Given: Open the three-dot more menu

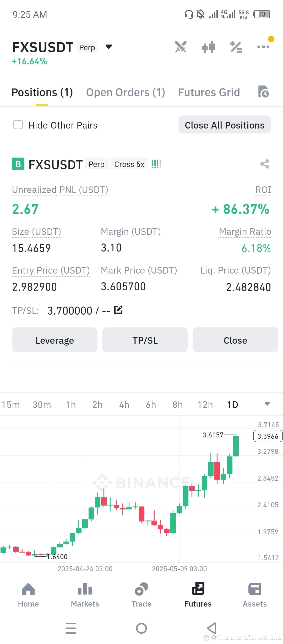Looking at the screenshot, I should pos(263,47).
